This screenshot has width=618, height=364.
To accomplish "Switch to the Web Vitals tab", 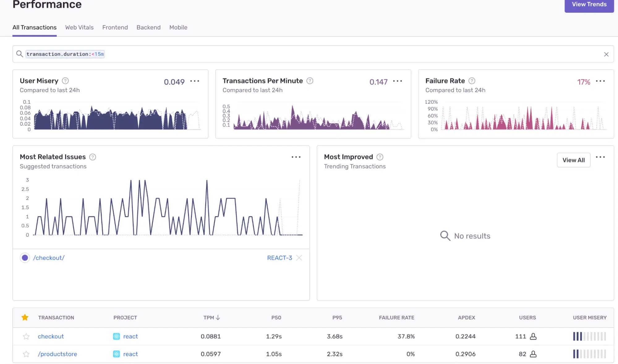I will pos(79,28).
